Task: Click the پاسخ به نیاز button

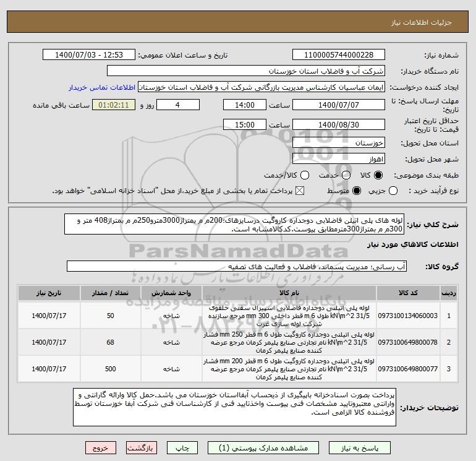Action: (x=360, y=448)
